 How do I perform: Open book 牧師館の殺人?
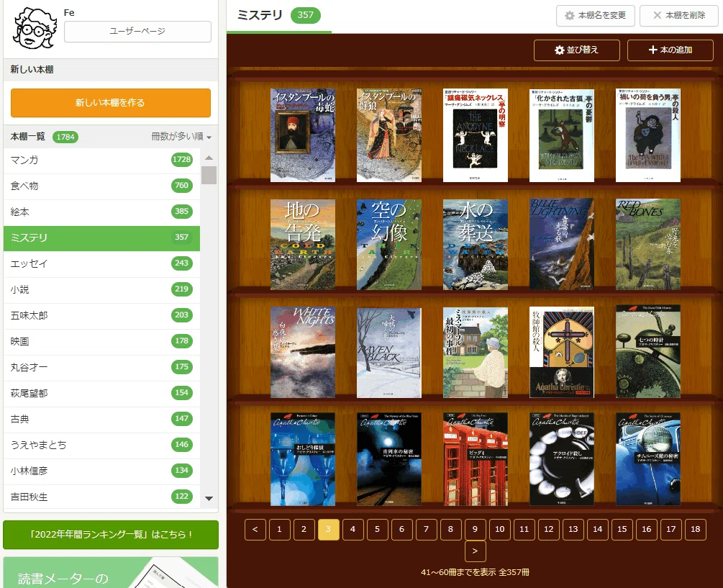click(562, 353)
